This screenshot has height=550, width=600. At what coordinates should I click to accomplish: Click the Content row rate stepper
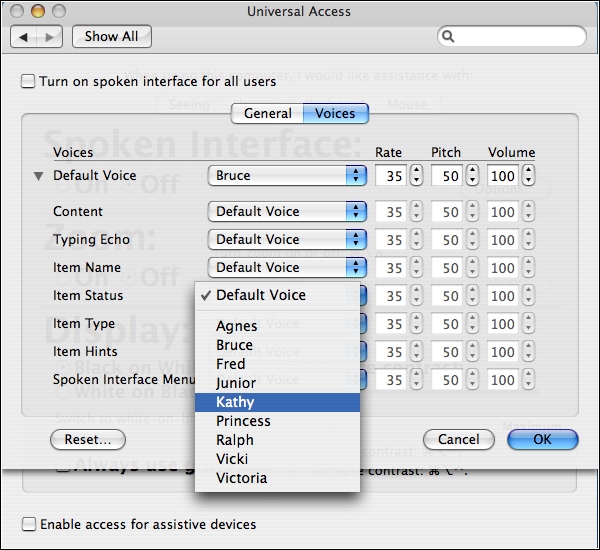(416, 211)
